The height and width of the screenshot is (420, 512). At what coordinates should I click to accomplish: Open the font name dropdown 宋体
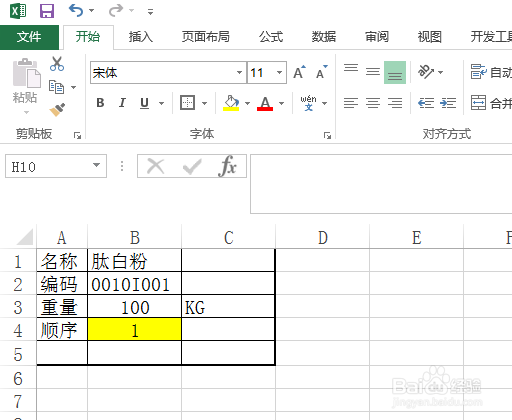point(239,72)
